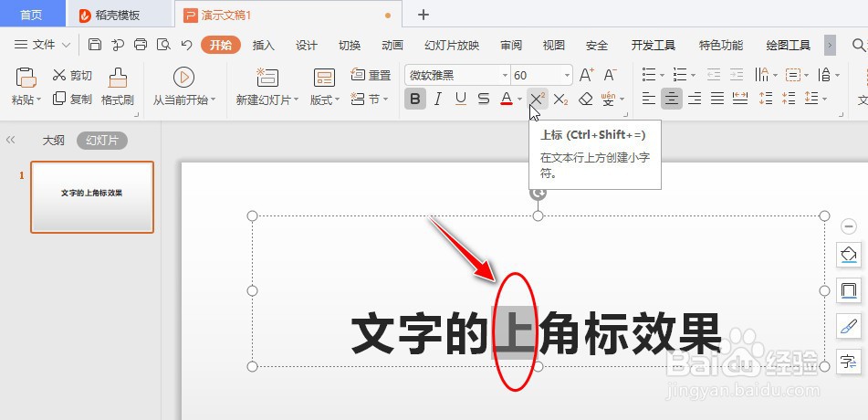Toggle Italic formatting
Viewport: 868px width, 420px height.
point(438,100)
